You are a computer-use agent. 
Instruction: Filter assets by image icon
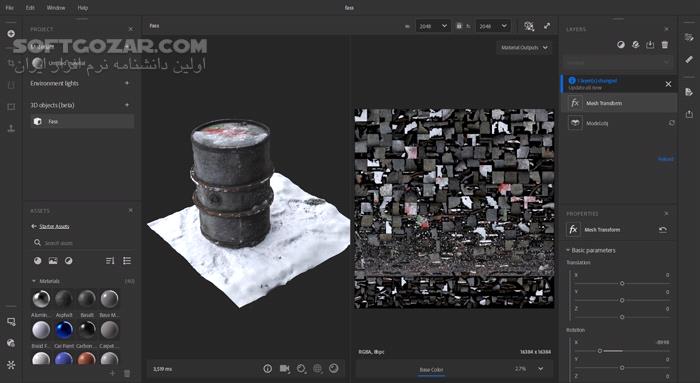[x=53, y=261]
